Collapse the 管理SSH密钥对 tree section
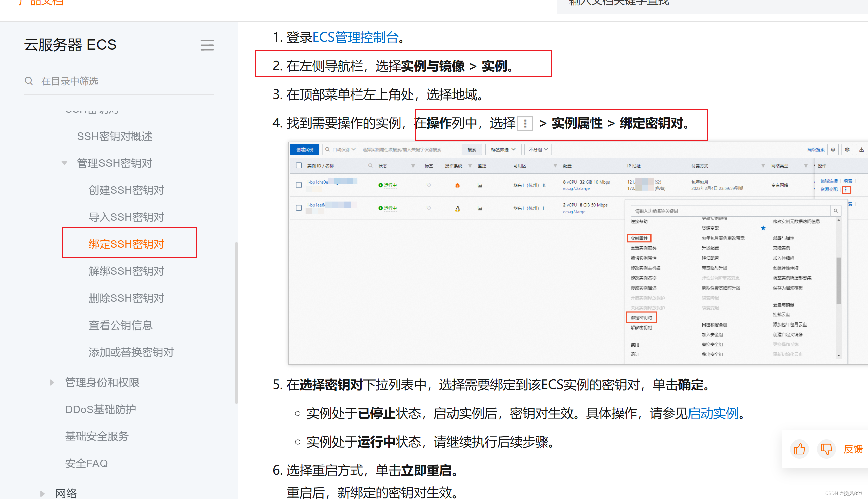The width and height of the screenshot is (868, 499). 65,163
